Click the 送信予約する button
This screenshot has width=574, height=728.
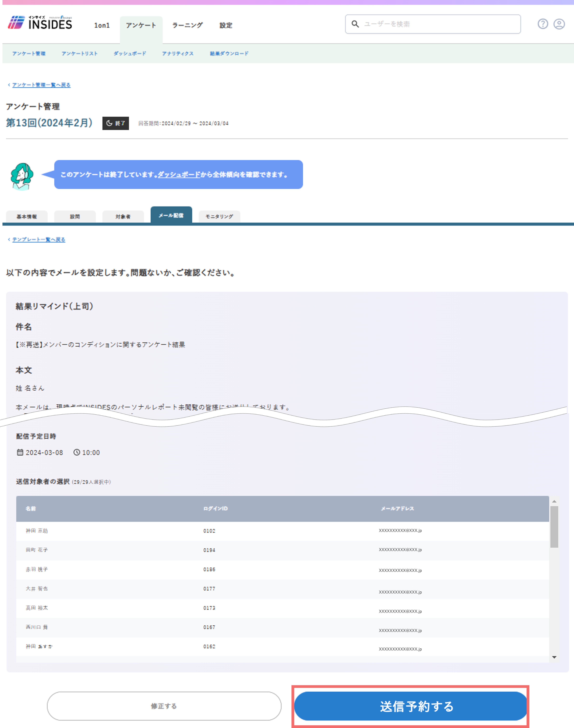(411, 706)
